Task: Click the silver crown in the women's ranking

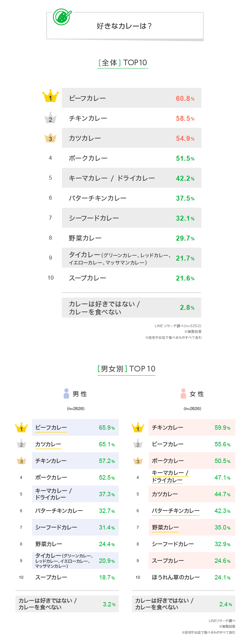Action: [x=138, y=444]
